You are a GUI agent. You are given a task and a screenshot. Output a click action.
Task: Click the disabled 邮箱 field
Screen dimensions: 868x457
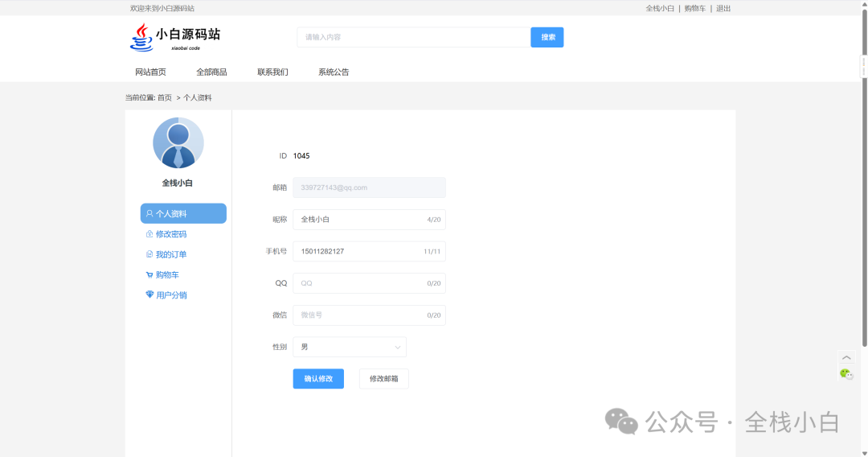click(369, 187)
